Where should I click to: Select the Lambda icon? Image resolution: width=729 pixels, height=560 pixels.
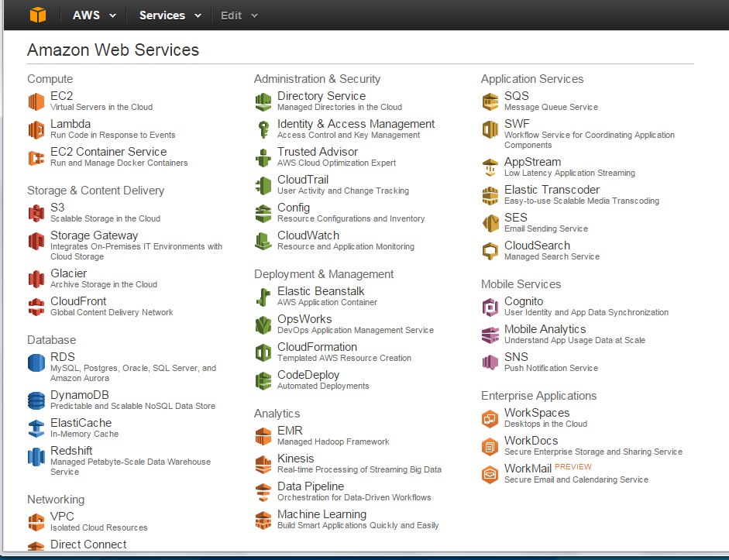(36, 129)
